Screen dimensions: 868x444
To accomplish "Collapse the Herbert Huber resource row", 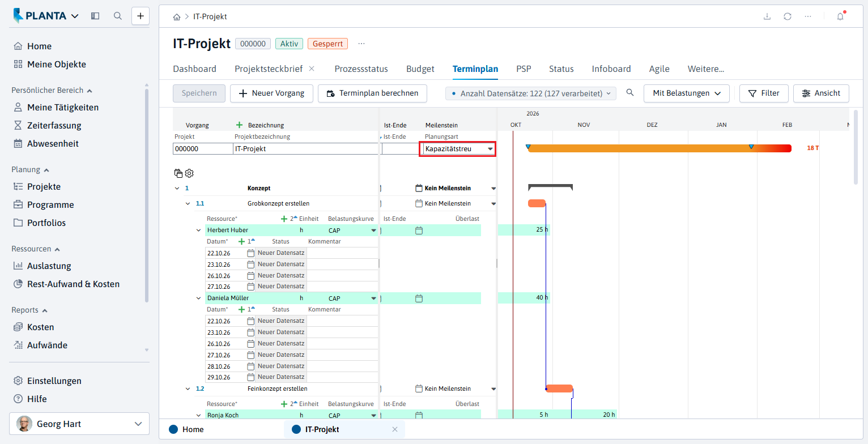I will (x=198, y=230).
